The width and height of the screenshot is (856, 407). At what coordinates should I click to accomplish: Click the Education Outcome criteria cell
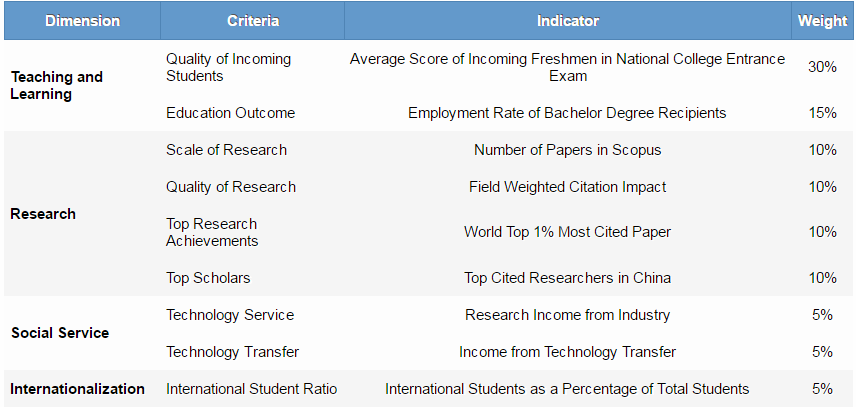(x=230, y=113)
